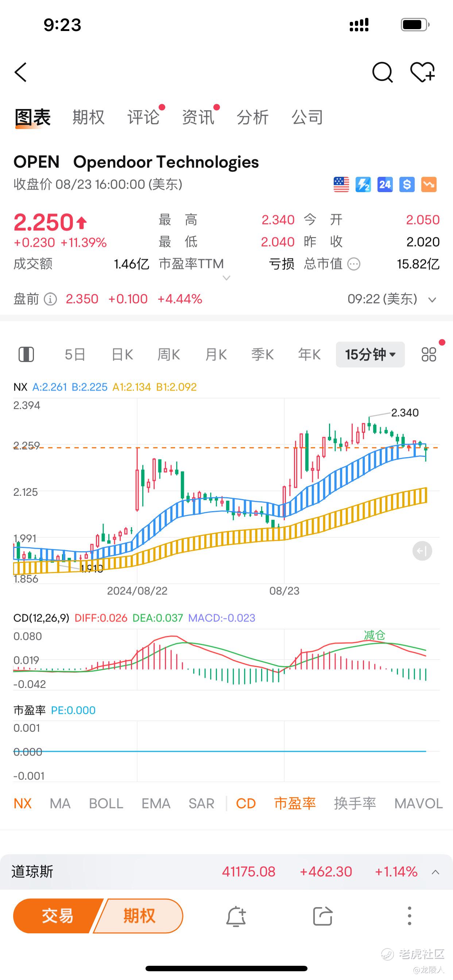Image resolution: width=453 pixels, height=980 pixels.
Task: Select the 日K chart period
Action: [122, 355]
